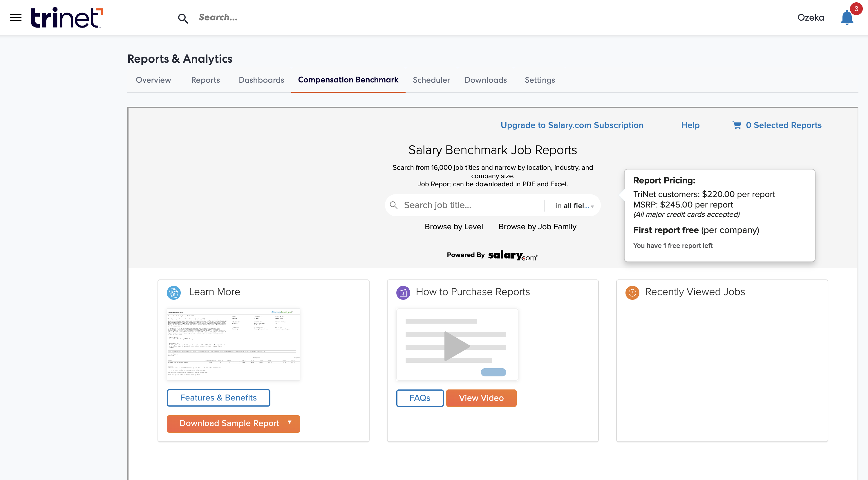The height and width of the screenshot is (480, 868).
Task: View 0 Selected Reports
Action: coord(784,125)
